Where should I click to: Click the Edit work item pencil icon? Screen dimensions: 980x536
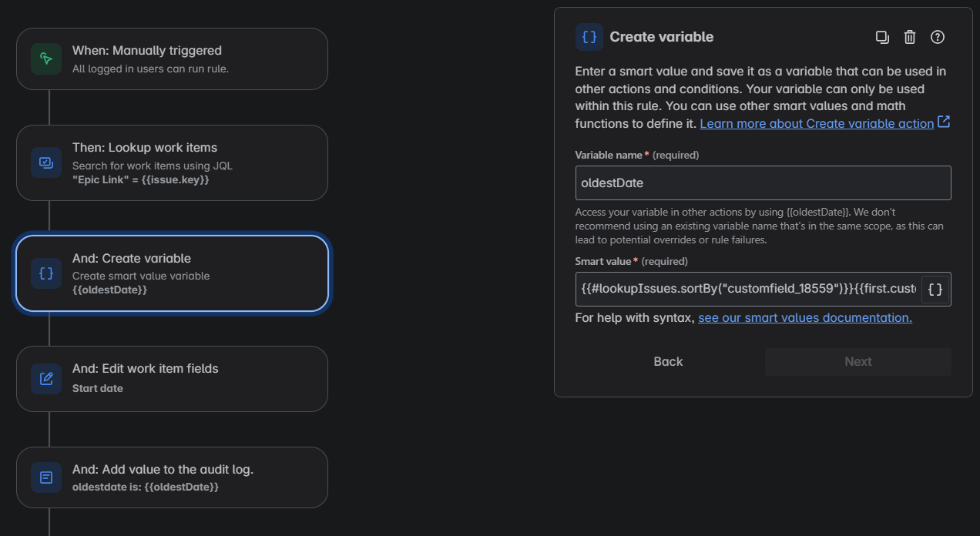pos(46,378)
